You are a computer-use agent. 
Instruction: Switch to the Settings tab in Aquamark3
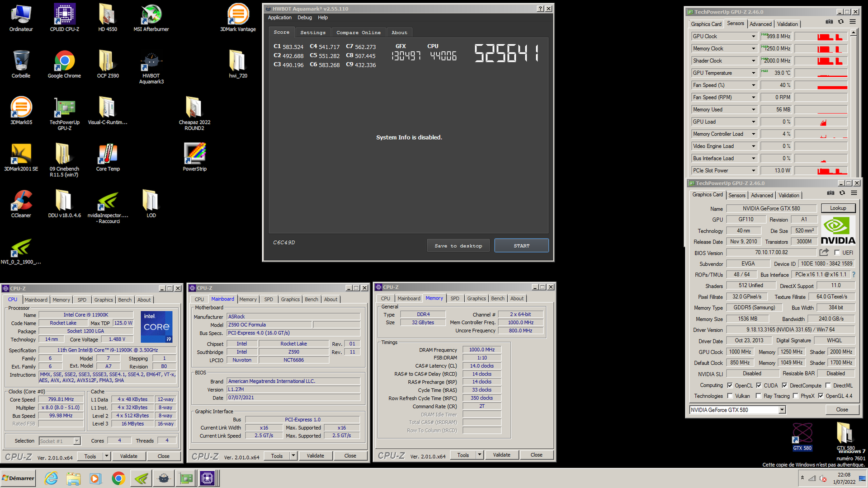[313, 33]
